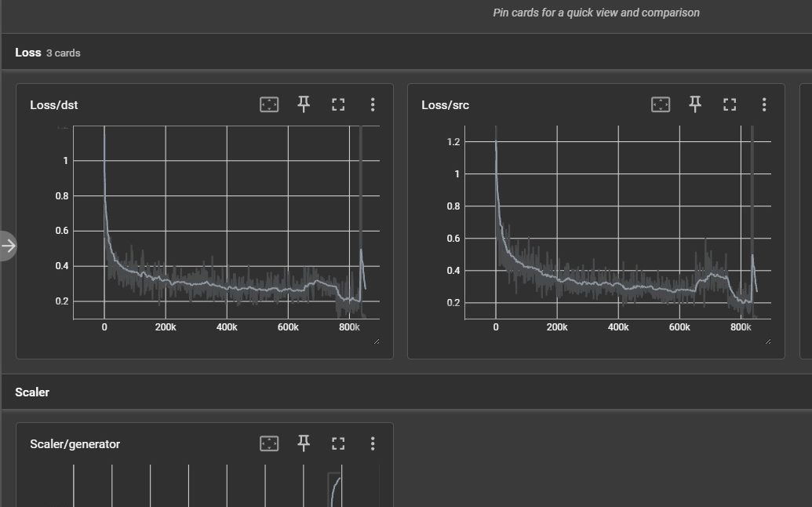Click the 'Pin cards for a quick view' hint
Screen dimensions: 812x507
(x=596, y=13)
